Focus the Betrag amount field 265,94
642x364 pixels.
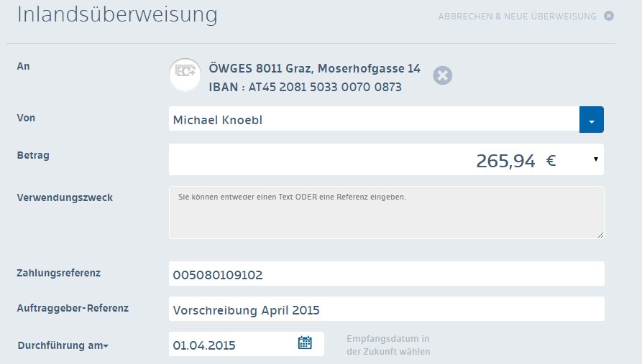[386, 159]
